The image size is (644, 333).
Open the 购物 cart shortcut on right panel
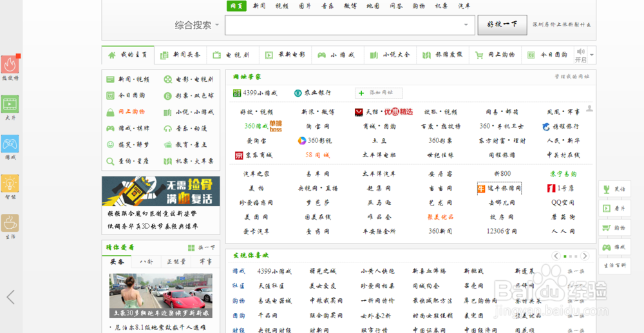click(x=614, y=228)
